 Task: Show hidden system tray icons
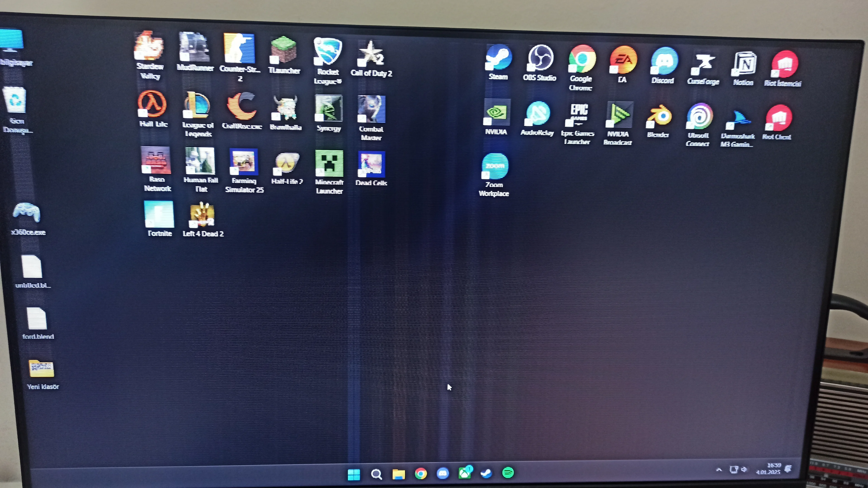[719, 469]
